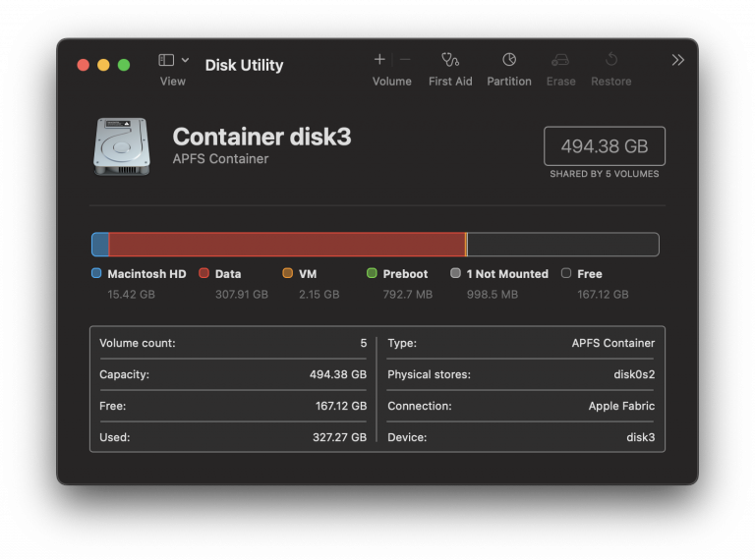Expand toolbar overflow double-chevron
Viewport: 755px width, 560px height.
677,60
